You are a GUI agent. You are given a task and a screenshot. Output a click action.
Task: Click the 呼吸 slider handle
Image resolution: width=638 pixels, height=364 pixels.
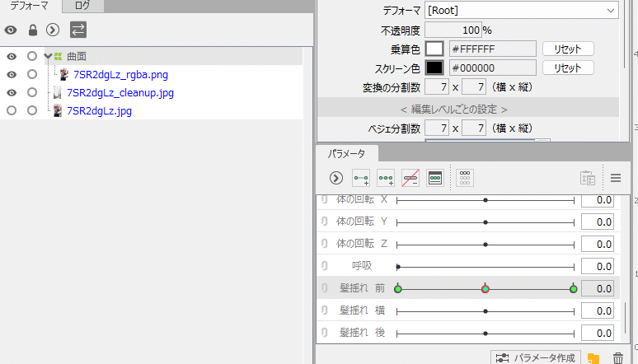pos(398,267)
